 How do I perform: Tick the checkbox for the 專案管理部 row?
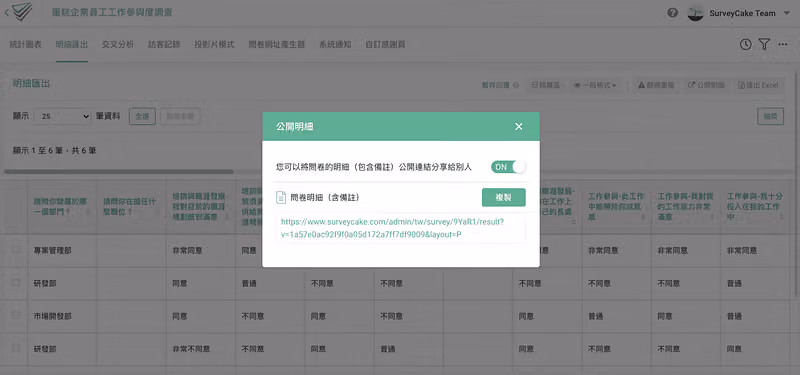coord(16,250)
